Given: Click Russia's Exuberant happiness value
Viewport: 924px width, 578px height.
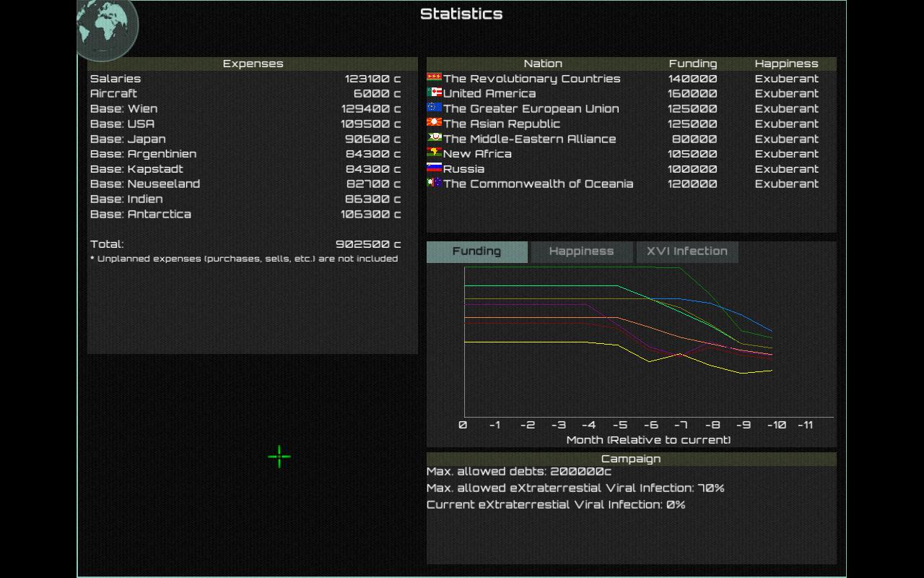Looking at the screenshot, I should click(787, 168).
